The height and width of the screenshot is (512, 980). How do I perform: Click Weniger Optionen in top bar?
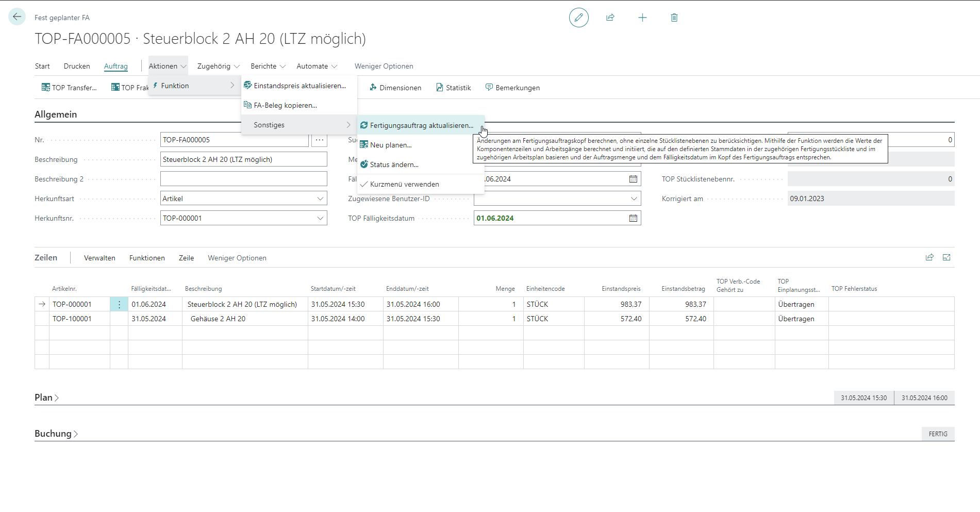(x=384, y=66)
